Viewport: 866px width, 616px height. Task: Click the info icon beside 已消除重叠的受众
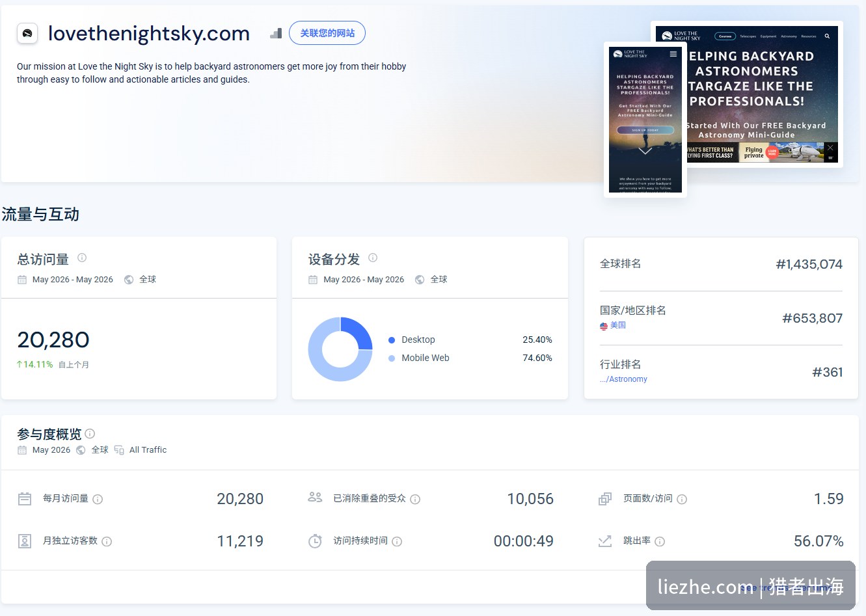pos(415,500)
